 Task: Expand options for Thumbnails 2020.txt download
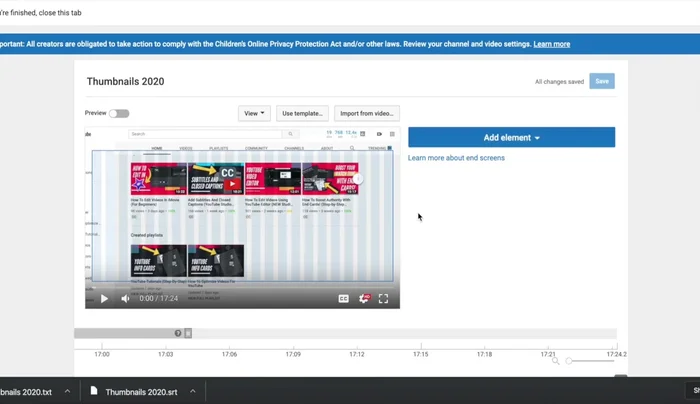point(68,391)
